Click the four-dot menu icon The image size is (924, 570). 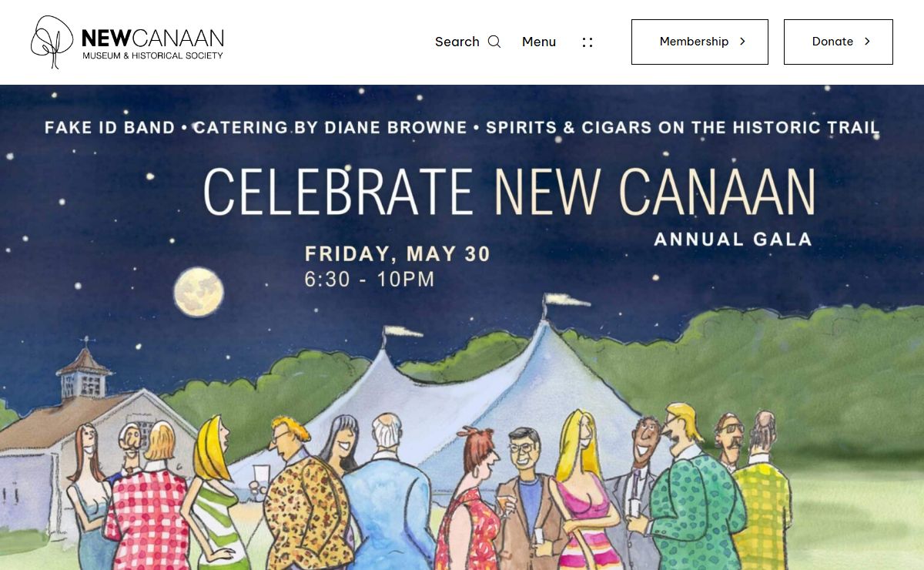click(x=588, y=42)
